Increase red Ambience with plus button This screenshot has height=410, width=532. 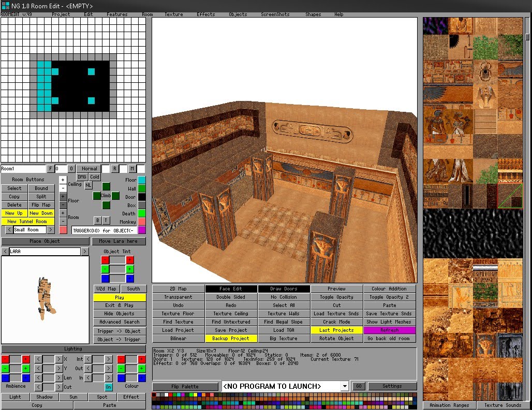(26, 359)
